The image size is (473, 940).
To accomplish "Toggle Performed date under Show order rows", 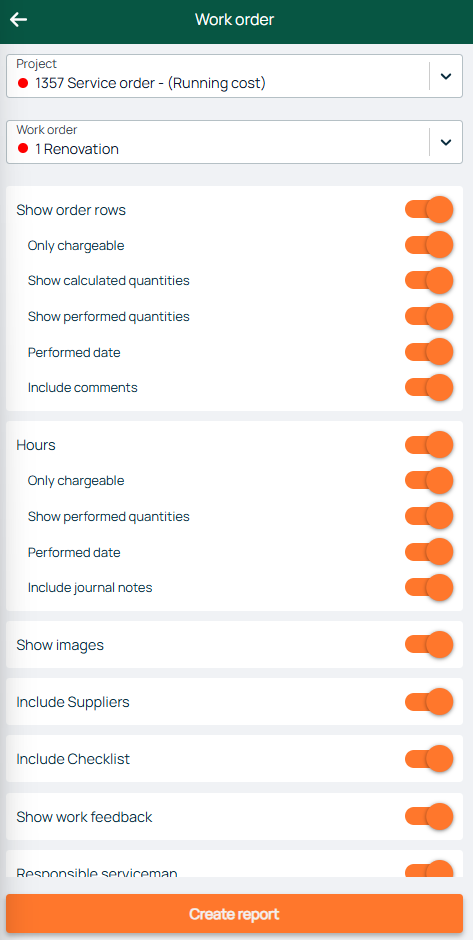I will point(429,352).
